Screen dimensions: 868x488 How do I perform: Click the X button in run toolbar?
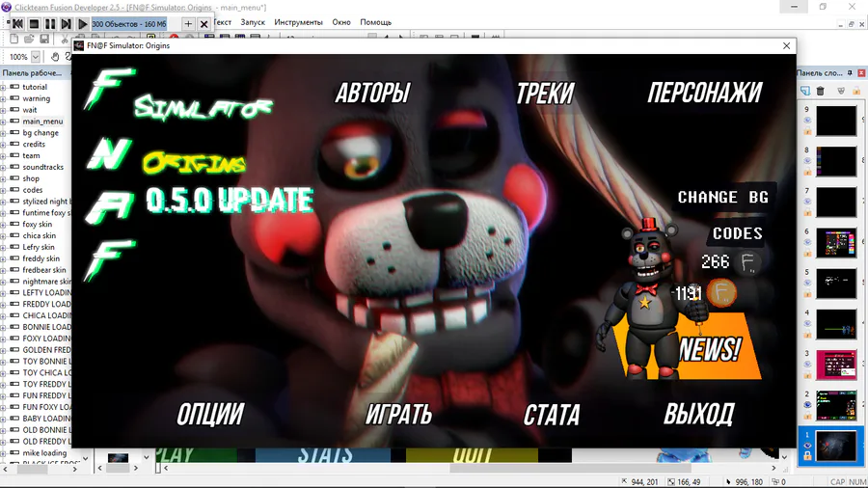(x=203, y=24)
